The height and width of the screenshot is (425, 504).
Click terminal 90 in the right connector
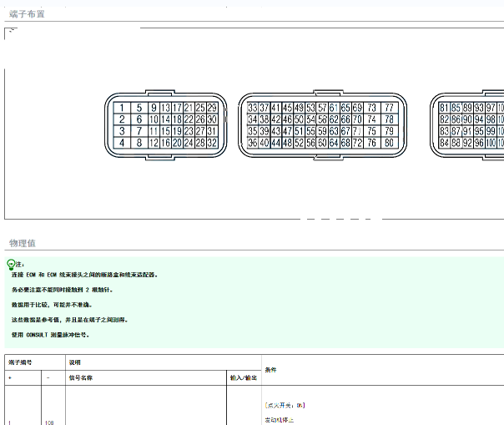point(467,119)
